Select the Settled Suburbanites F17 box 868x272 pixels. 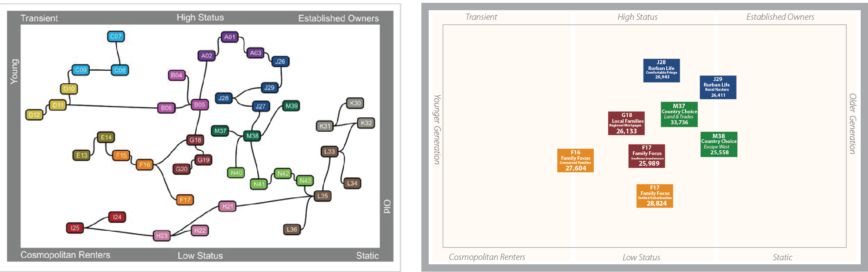tap(655, 196)
